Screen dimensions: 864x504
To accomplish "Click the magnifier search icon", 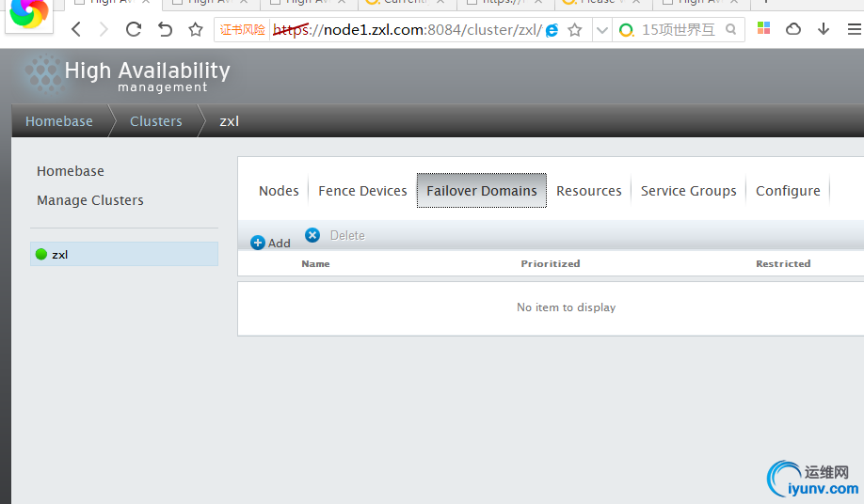I will pyautogui.click(x=730, y=29).
